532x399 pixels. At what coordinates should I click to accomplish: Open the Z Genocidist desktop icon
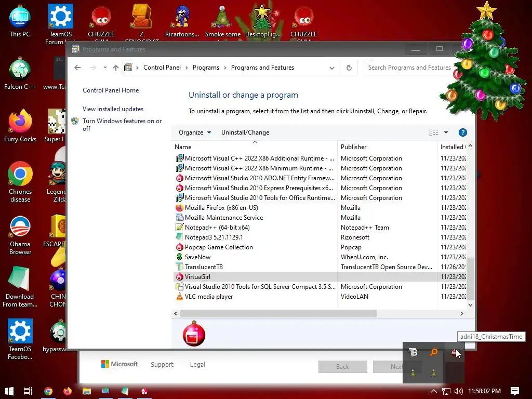coord(141,23)
